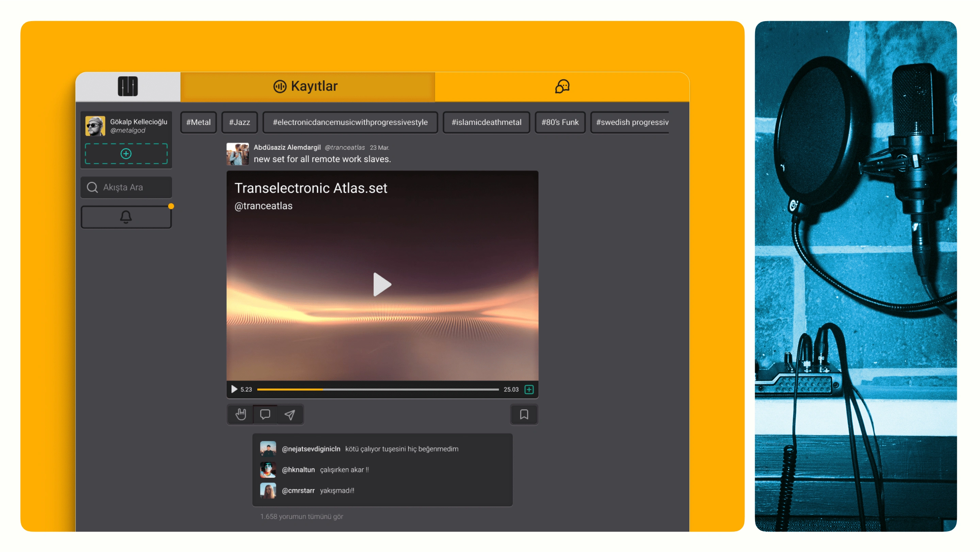This screenshot has height=552, width=980.
Task: Switch to the Kayıtlar tab
Action: 307,86
